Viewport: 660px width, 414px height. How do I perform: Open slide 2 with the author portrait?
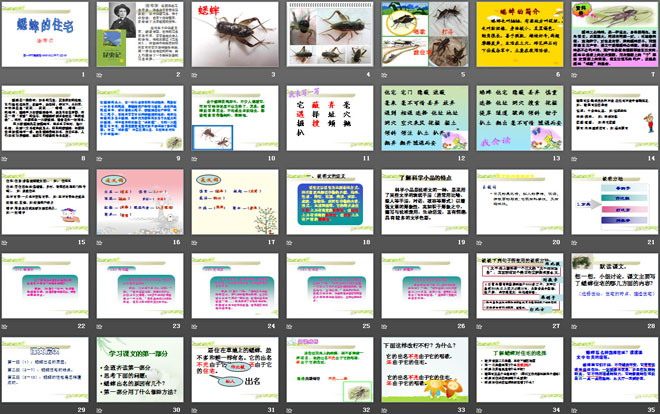[141, 37]
